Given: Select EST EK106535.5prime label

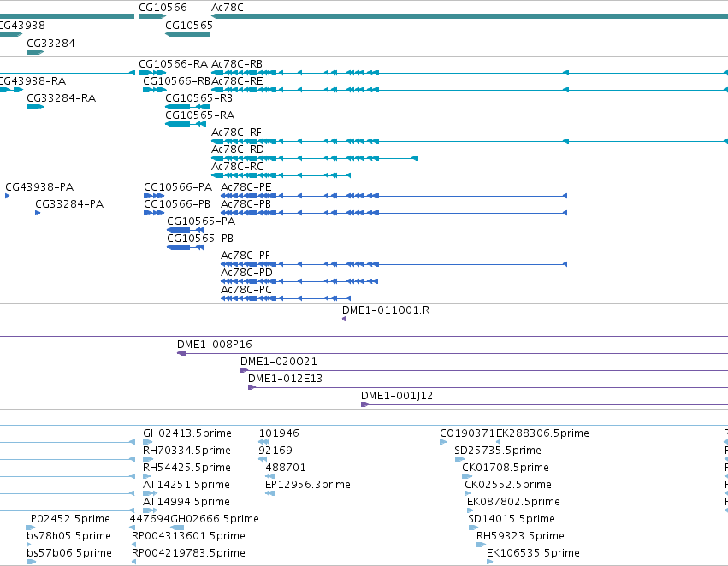Looking at the screenshot, I should 533,553.
